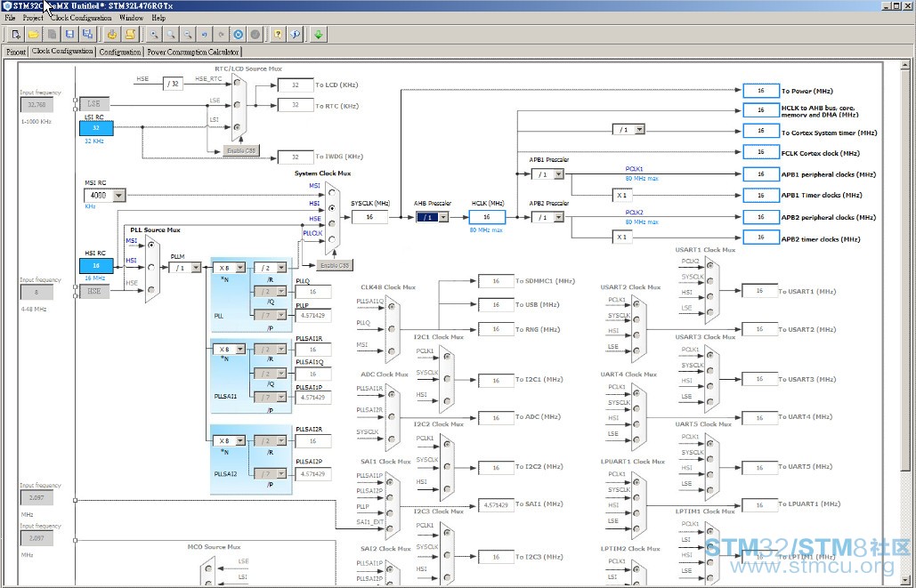916x588 pixels.
Task: Open the APB2 Prescaler dropdown
Action: [x=558, y=217]
